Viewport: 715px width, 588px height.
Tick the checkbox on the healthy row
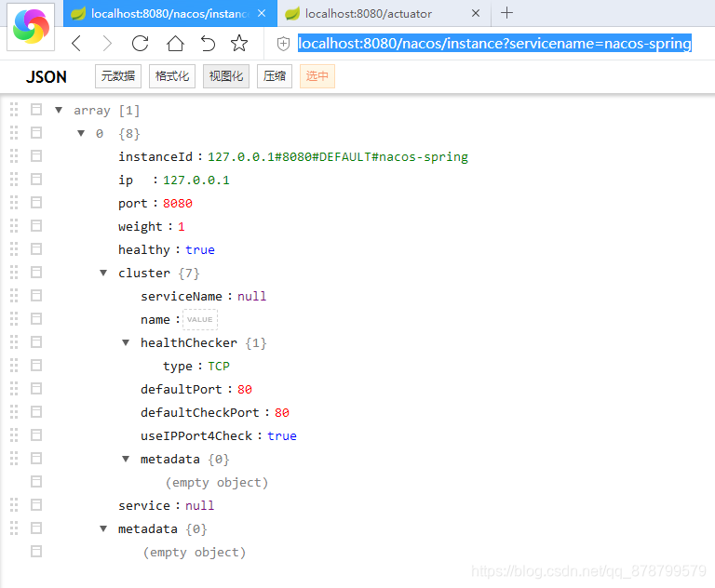(x=36, y=248)
